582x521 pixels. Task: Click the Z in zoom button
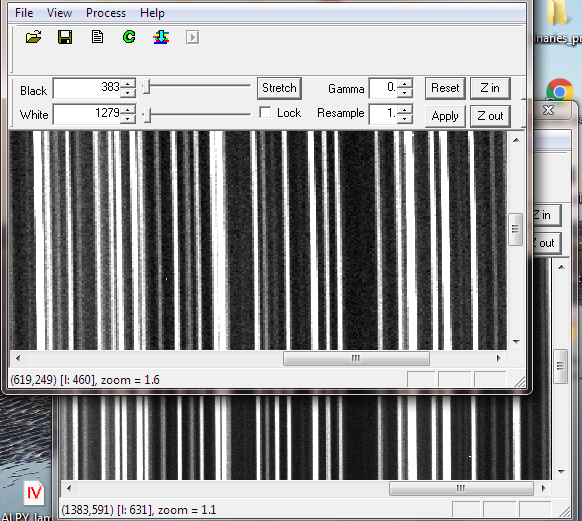(490, 88)
